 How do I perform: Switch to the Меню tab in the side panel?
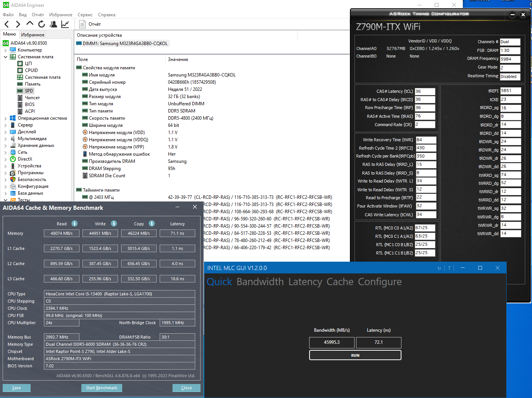click(x=9, y=34)
